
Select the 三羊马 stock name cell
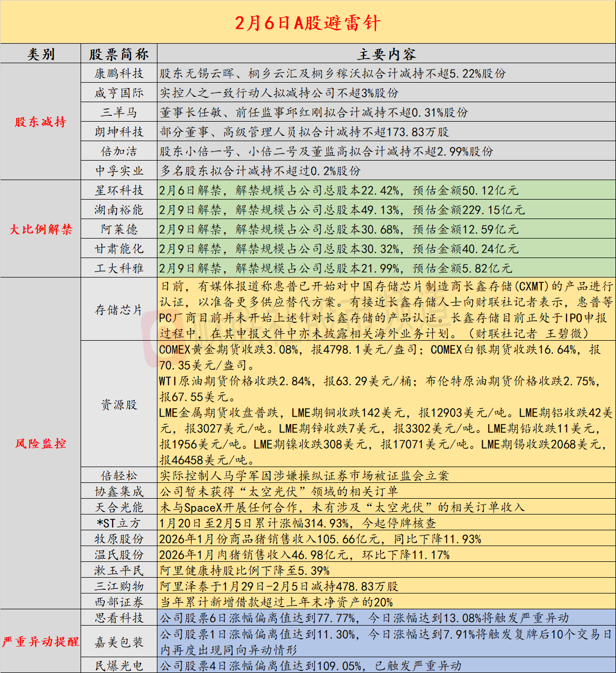tap(119, 113)
